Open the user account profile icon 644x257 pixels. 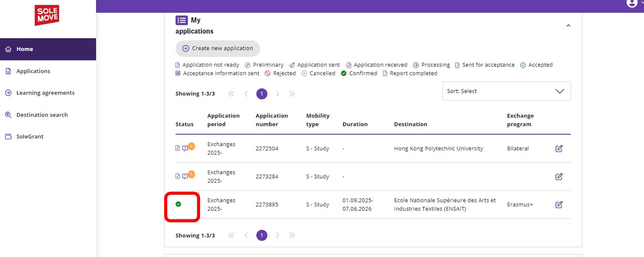632,3
